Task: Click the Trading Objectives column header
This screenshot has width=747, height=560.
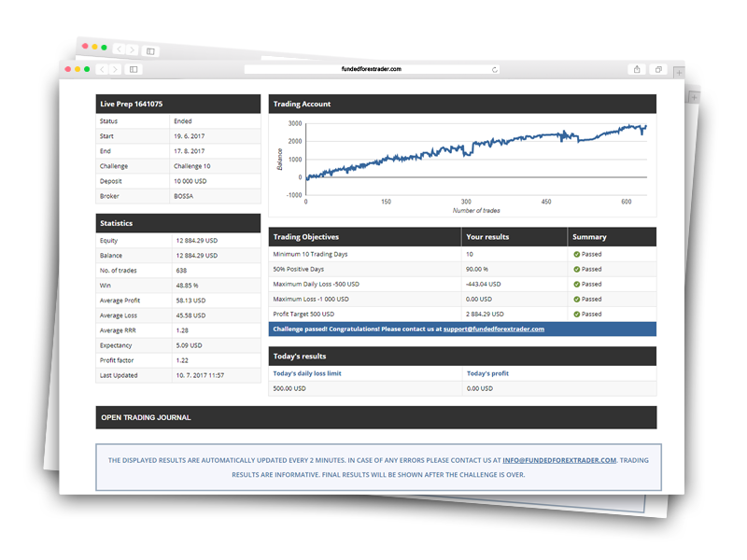Action: click(x=365, y=237)
